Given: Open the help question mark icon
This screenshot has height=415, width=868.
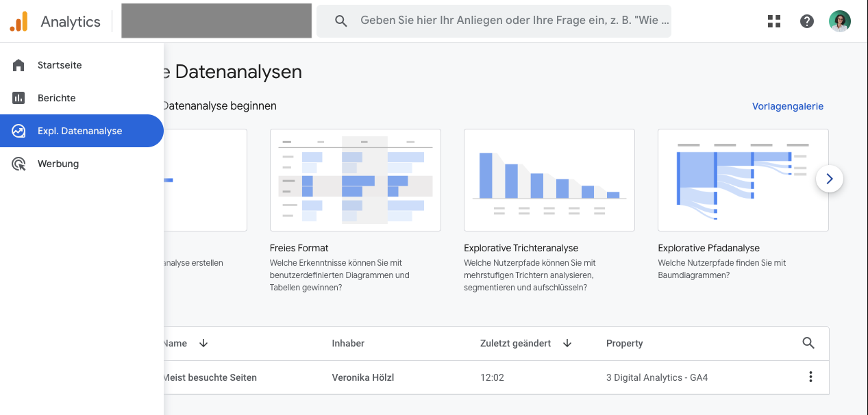Looking at the screenshot, I should coord(807,21).
